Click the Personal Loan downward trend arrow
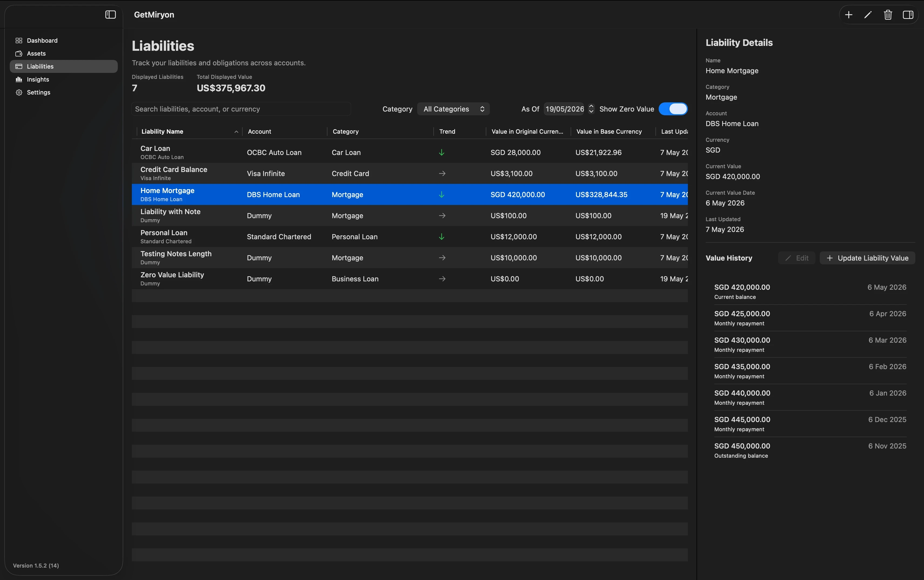This screenshot has height=580, width=924. point(442,237)
